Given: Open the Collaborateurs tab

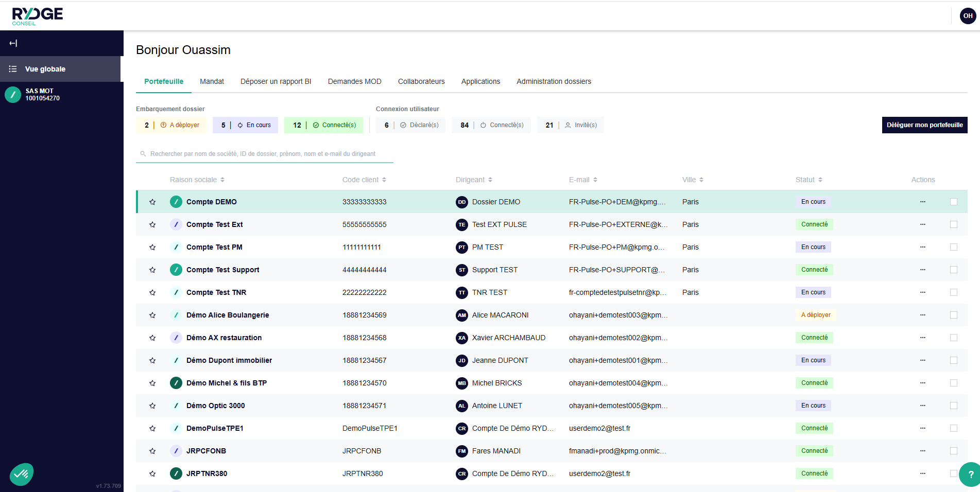Looking at the screenshot, I should (x=421, y=81).
